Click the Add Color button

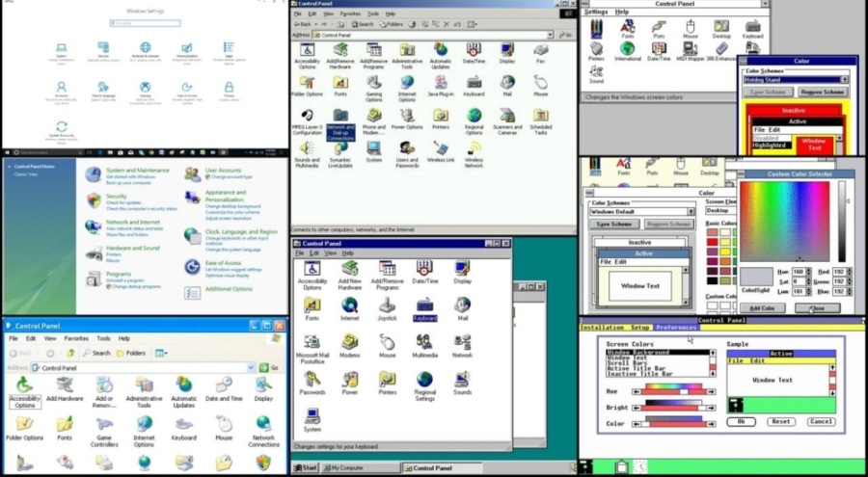(762, 307)
